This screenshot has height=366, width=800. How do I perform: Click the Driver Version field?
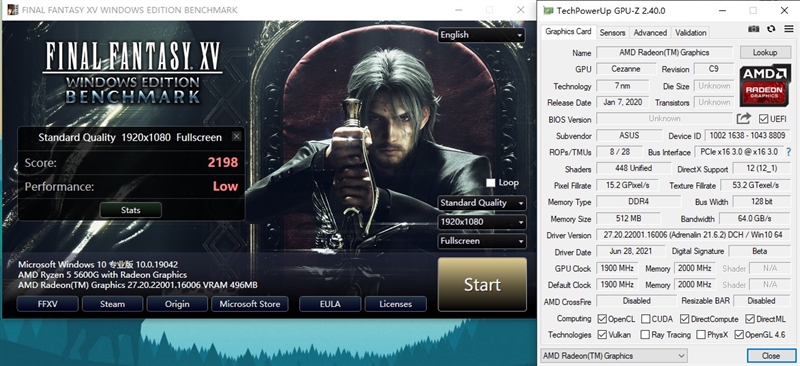coord(693,235)
